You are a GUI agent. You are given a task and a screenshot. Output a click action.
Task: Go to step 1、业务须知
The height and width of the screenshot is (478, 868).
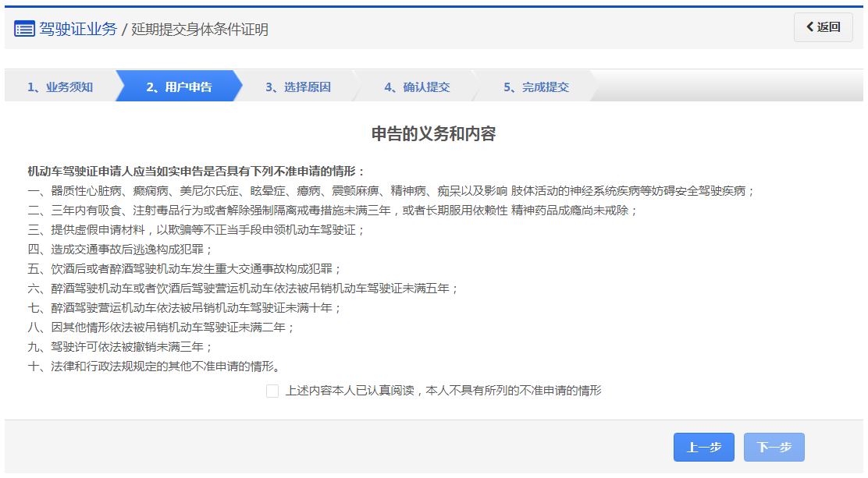tap(60, 87)
